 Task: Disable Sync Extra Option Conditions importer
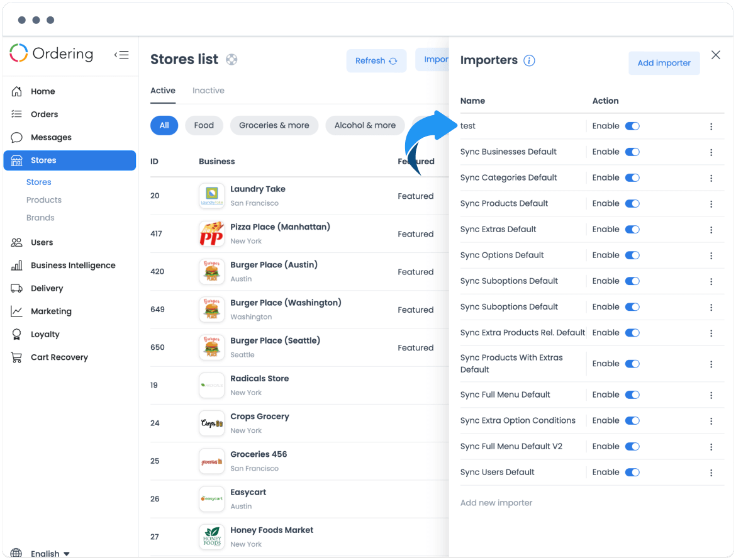click(632, 420)
